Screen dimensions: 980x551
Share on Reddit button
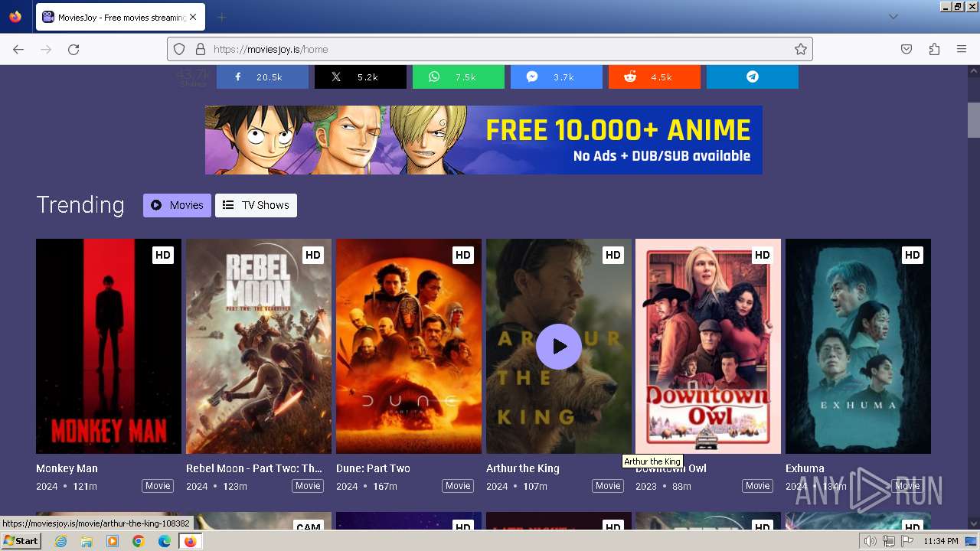654,77
